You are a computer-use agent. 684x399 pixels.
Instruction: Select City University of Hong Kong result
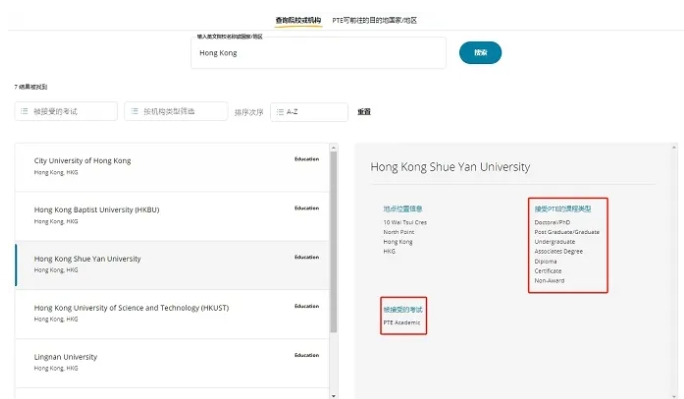point(172,167)
